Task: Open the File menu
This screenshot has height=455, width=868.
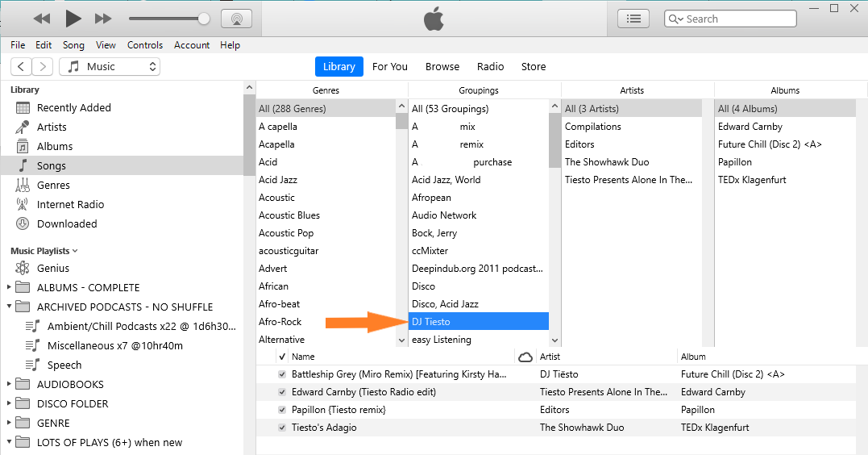Action: (x=18, y=45)
